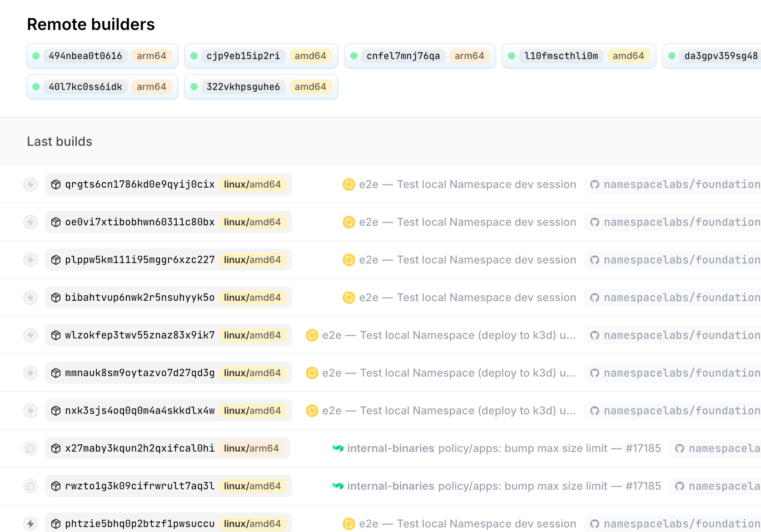Image resolution: width=761 pixels, height=532 pixels.
Task: Click running status icon in bibahtvup6nwk2r5nsuhyyk5o row
Action: click(x=348, y=298)
